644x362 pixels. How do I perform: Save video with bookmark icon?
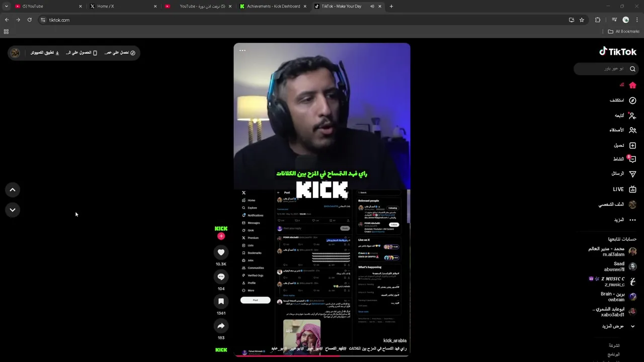pos(221,301)
